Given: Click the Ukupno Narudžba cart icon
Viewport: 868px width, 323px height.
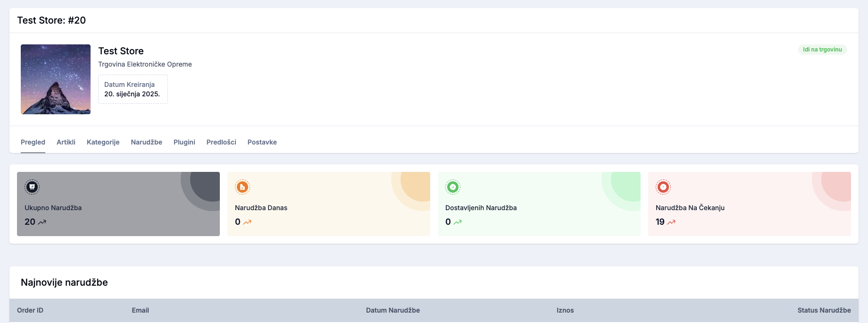Looking at the screenshot, I should pos(32,187).
